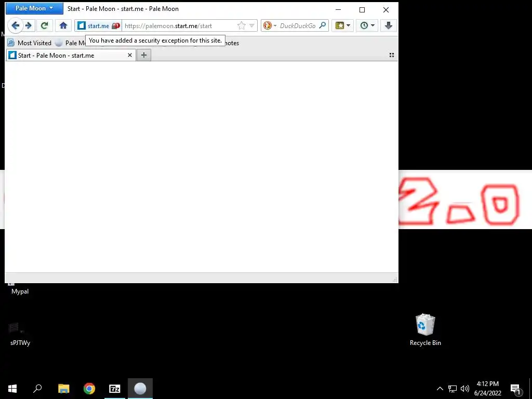This screenshot has width=532, height=399.
Task: Open network status in the tray
Action: (453, 389)
